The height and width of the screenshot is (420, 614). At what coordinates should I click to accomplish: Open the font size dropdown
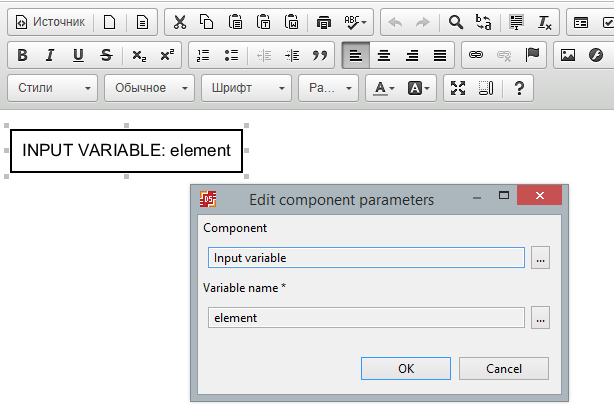tap(329, 88)
